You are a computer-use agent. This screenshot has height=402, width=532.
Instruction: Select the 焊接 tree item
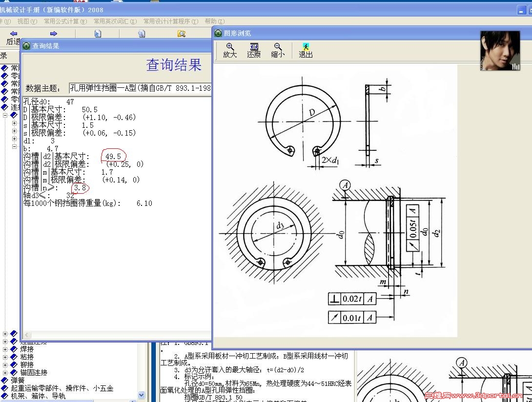(27, 349)
